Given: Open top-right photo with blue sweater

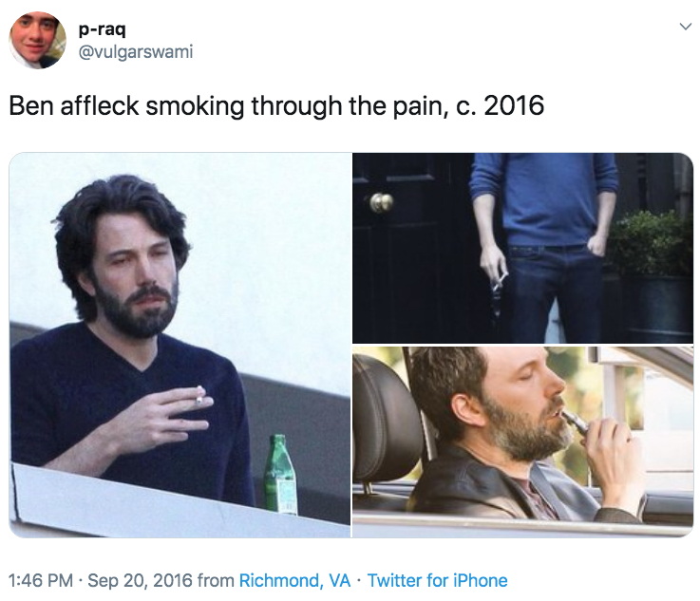Looking at the screenshot, I should click(522, 248).
